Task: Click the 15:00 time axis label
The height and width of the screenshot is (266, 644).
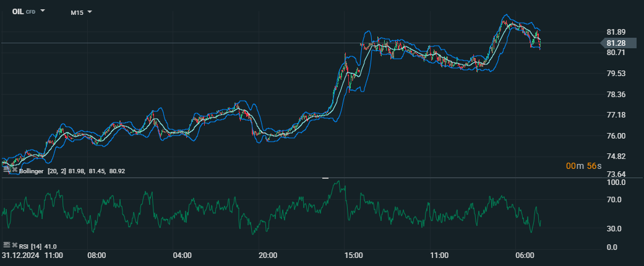Action: (x=354, y=255)
